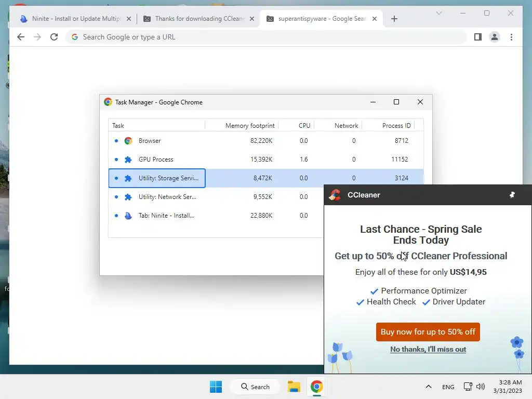Image resolution: width=532 pixels, height=399 pixels.
Task: Show hidden system tray icons
Action: coord(429,387)
